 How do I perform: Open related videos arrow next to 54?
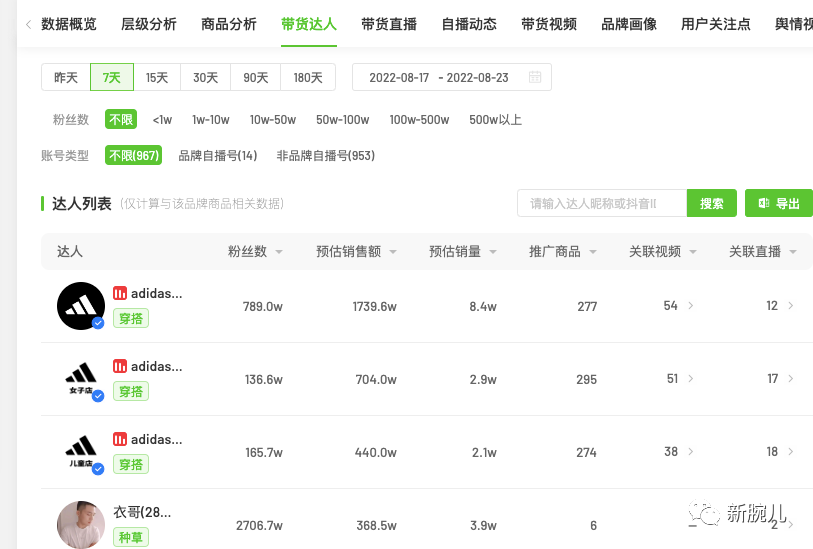coord(691,306)
